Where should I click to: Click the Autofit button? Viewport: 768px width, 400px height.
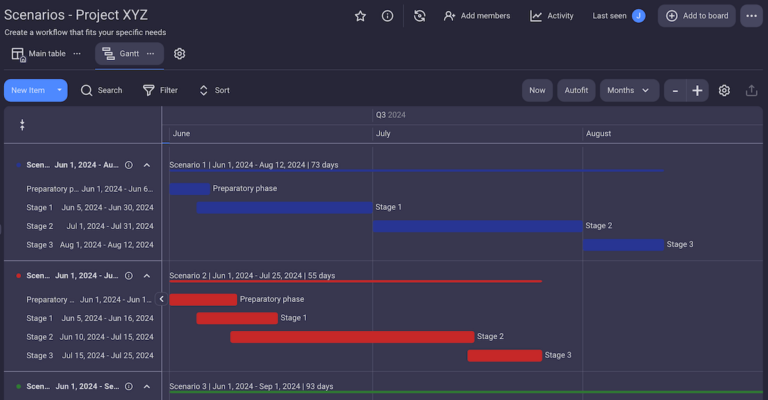575,90
